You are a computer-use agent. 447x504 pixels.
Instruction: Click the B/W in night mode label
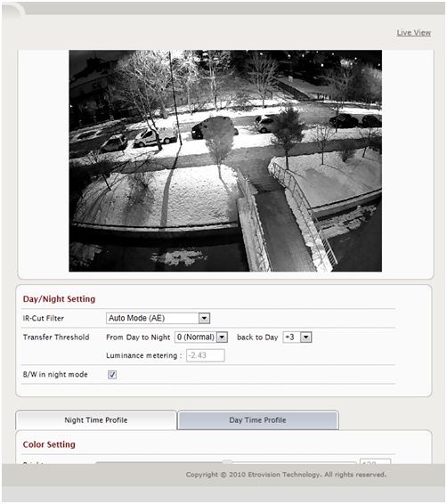[55, 375]
